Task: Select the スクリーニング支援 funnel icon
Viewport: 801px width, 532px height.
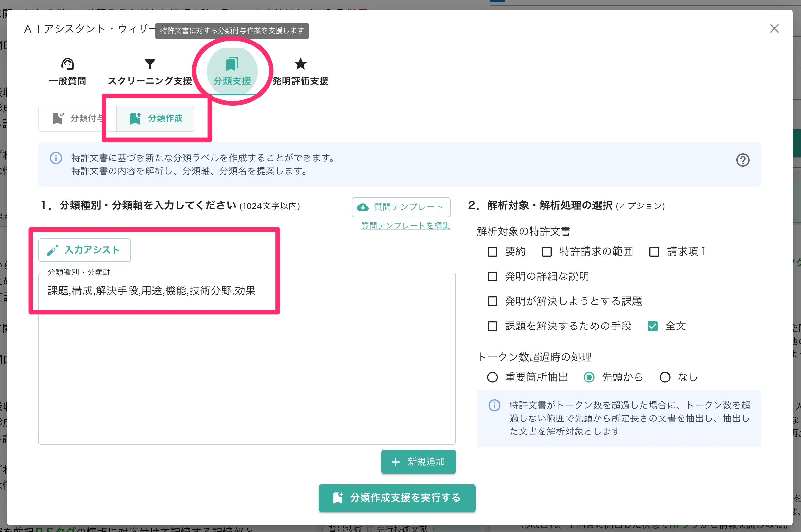Action: 150,63
